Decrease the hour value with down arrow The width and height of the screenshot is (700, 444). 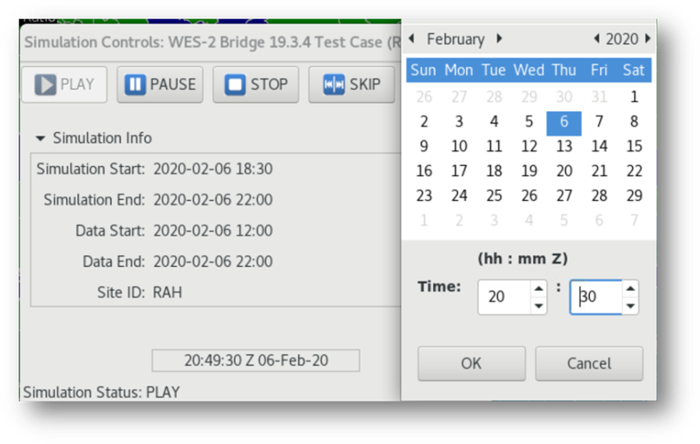[x=539, y=306]
